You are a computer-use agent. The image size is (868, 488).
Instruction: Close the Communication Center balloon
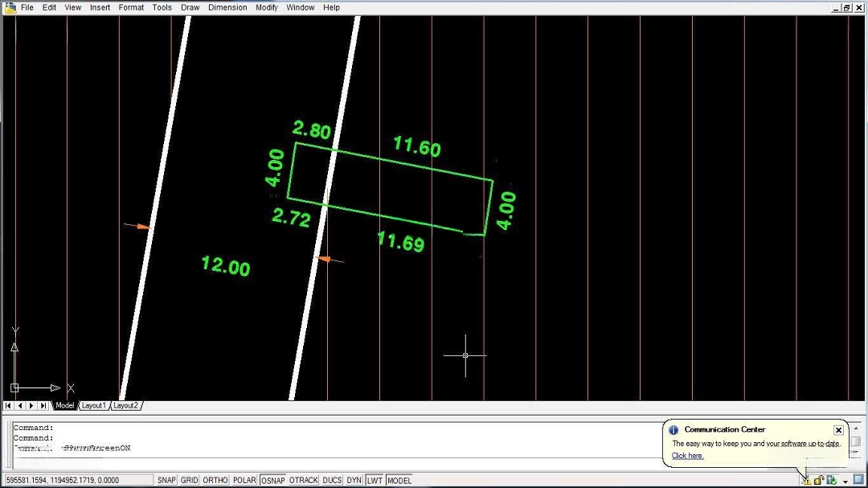tap(838, 430)
